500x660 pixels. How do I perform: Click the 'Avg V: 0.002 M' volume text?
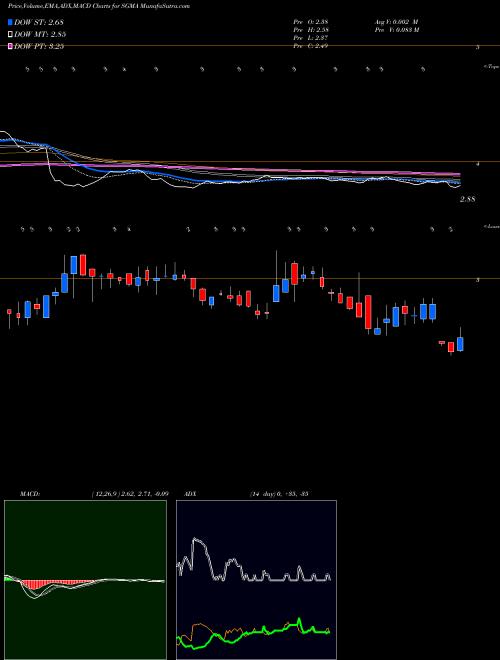pos(396,21)
